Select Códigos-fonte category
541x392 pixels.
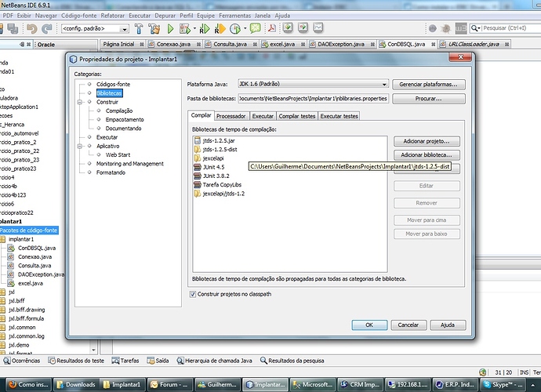coord(113,84)
